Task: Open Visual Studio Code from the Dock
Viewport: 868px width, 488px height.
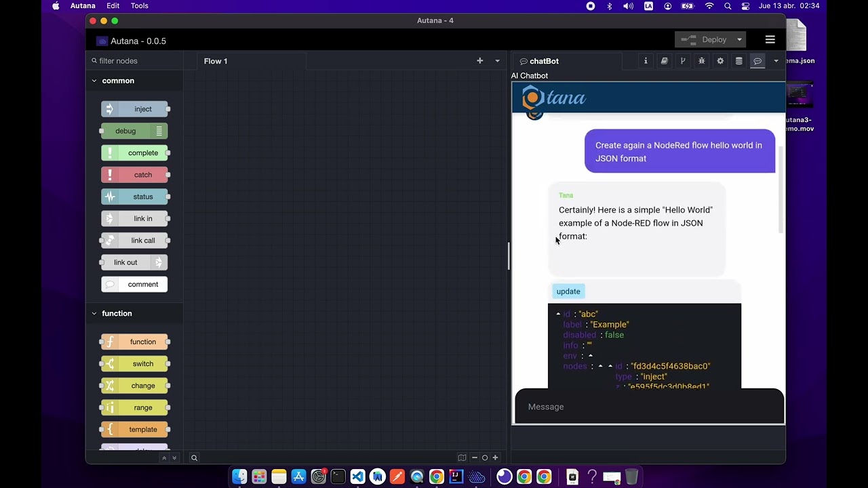Action: point(357,477)
